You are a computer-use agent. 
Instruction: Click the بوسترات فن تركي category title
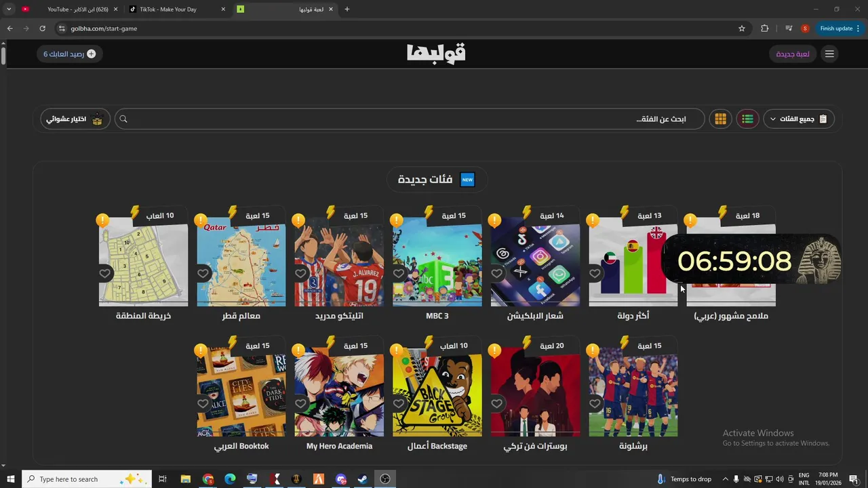coord(535,446)
